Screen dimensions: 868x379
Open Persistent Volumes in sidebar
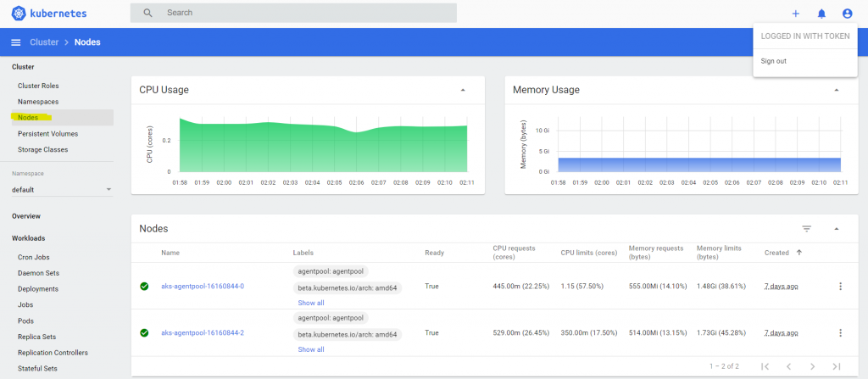point(47,133)
